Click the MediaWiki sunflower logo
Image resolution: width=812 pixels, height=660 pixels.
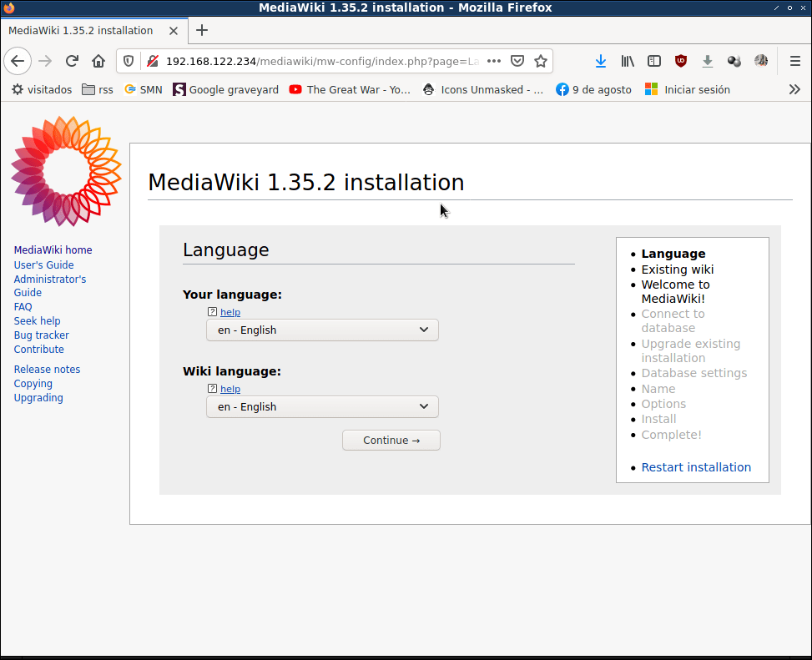[66, 171]
